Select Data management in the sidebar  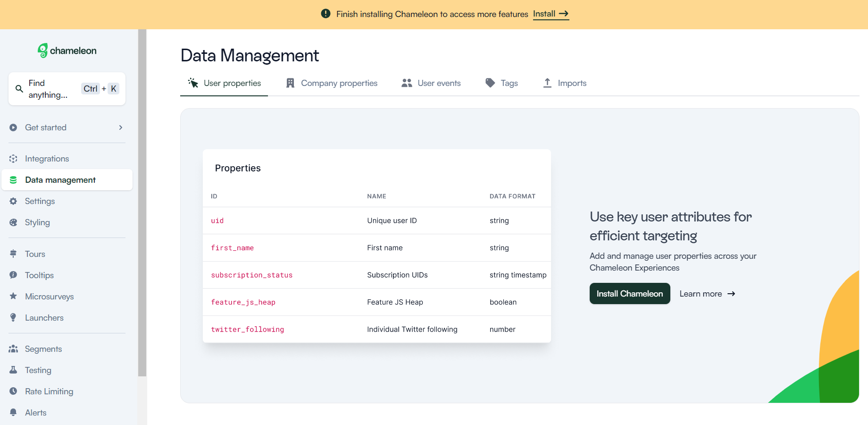tap(67, 180)
